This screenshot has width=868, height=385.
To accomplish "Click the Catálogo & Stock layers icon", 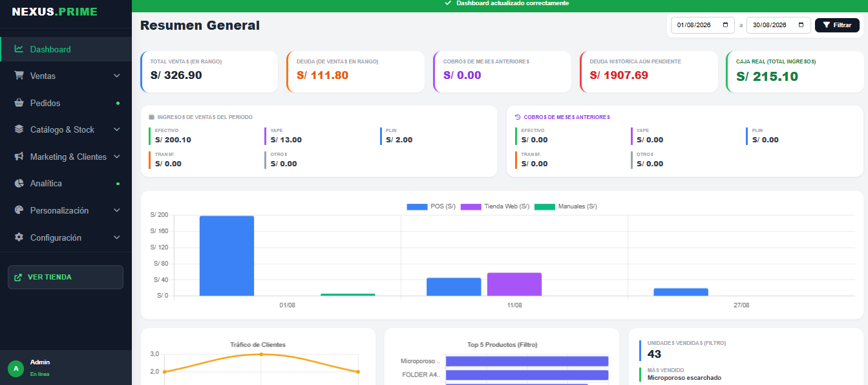I will pos(19,129).
